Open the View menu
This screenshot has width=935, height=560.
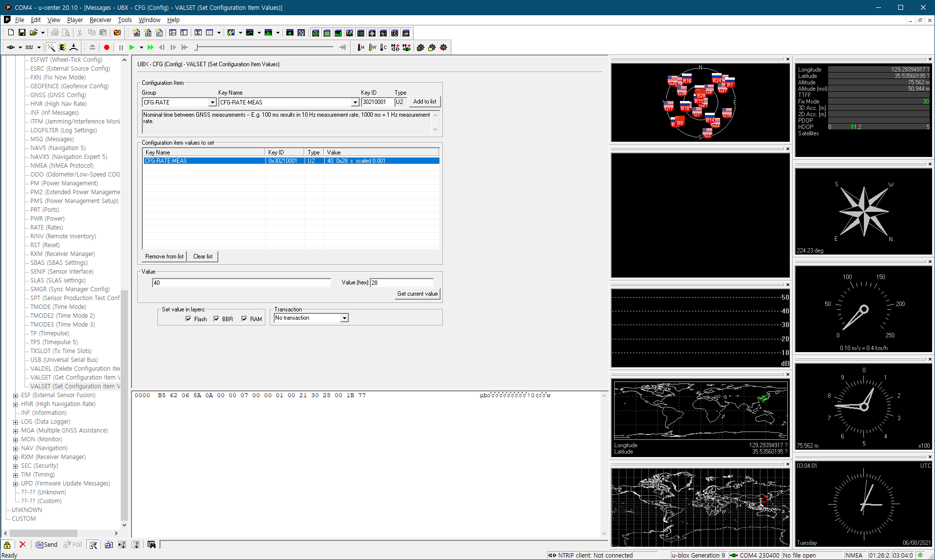pos(54,20)
